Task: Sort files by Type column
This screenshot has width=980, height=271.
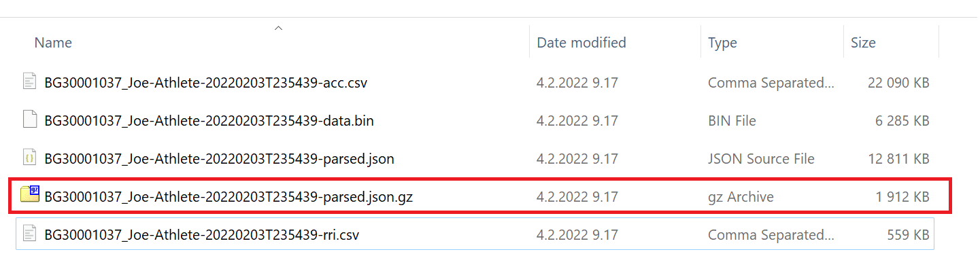Action: point(722,42)
